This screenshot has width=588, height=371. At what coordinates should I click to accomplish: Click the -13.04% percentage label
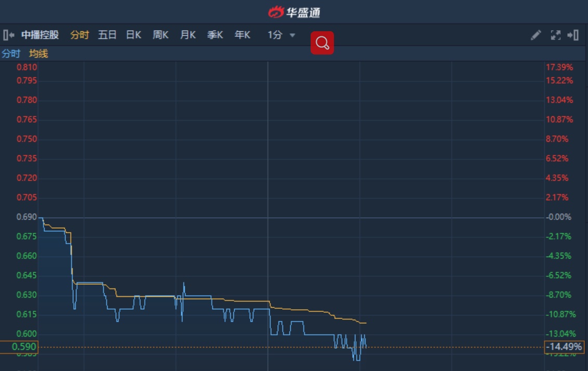pyautogui.click(x=560, y=334)
